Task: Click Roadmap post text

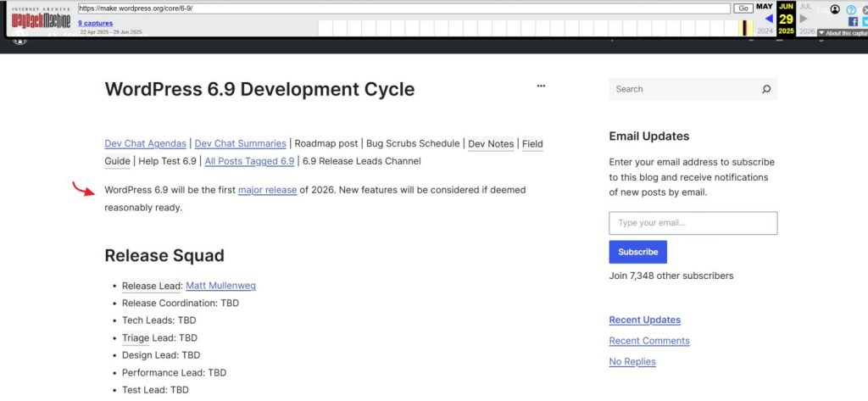Action: pyautogui.click(x=326, y=143)
